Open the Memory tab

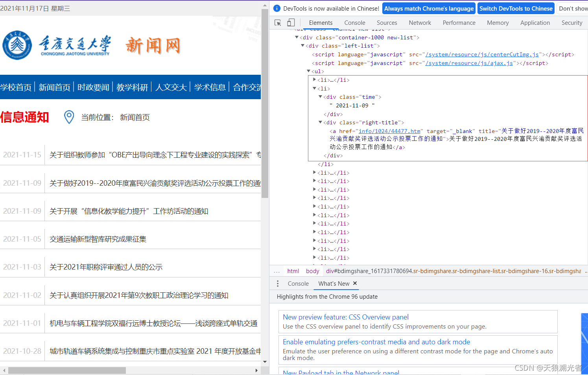coord(498,23)
